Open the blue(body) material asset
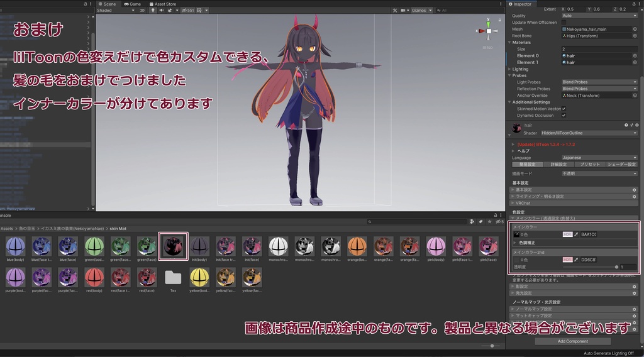This screenshot has width=644, height=357. [x=15, y=246]
